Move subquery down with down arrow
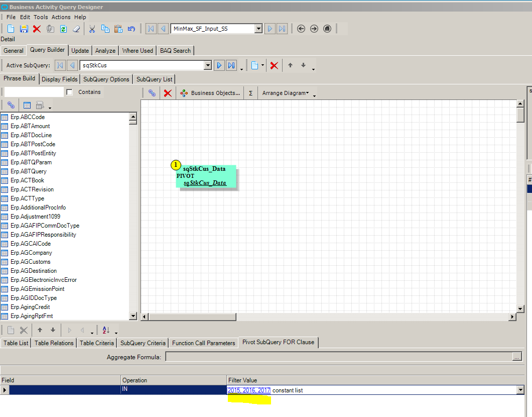Screen dimensions: 532x417 point(303,65)
